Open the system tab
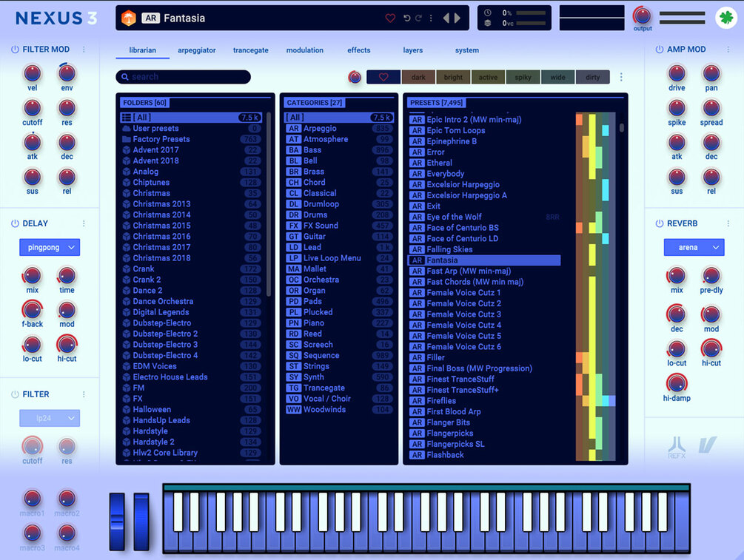 coord(467,50)
